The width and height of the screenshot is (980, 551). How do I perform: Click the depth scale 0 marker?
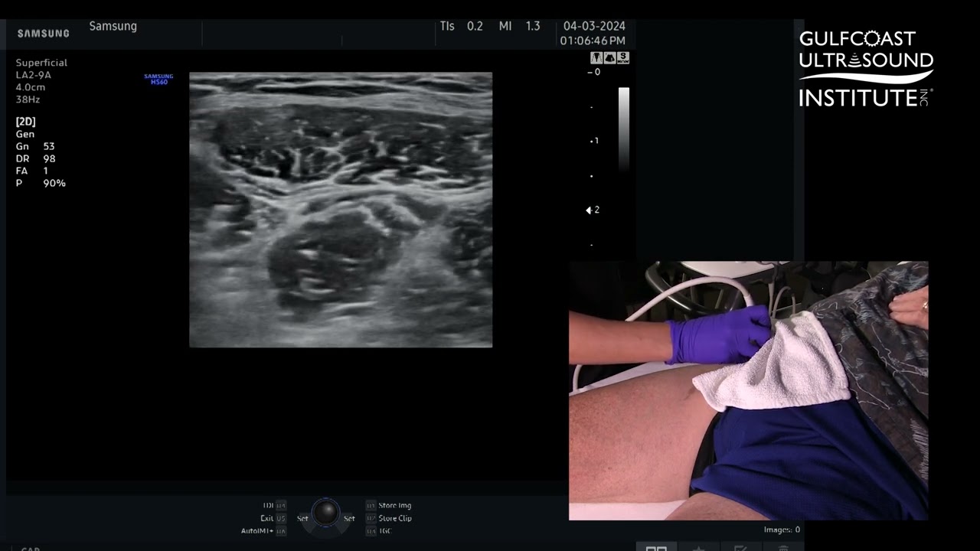pyautogui.click(x=594, y=72)
